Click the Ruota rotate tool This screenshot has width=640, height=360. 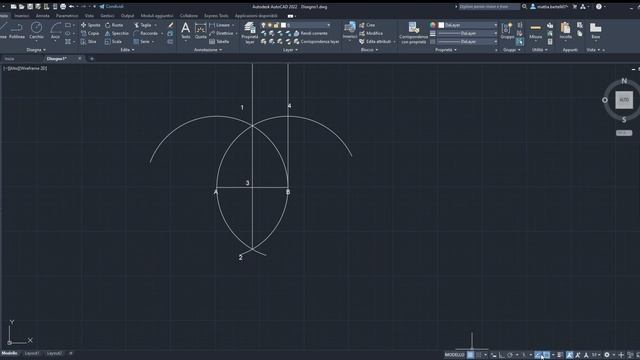click(x=114, y=25)
